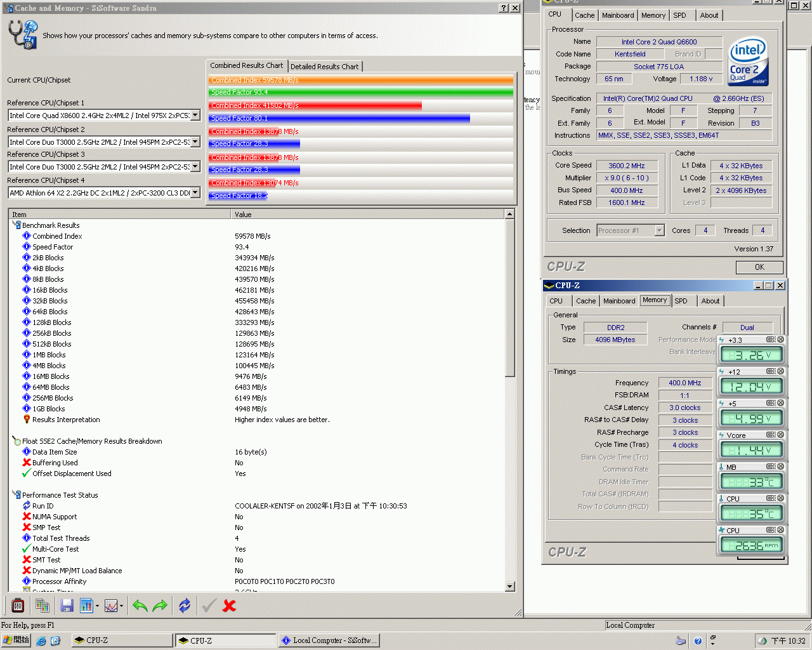Select the Benchmark Results tree heading
This screenshot has height=650, width=812.
pos(51,225)
